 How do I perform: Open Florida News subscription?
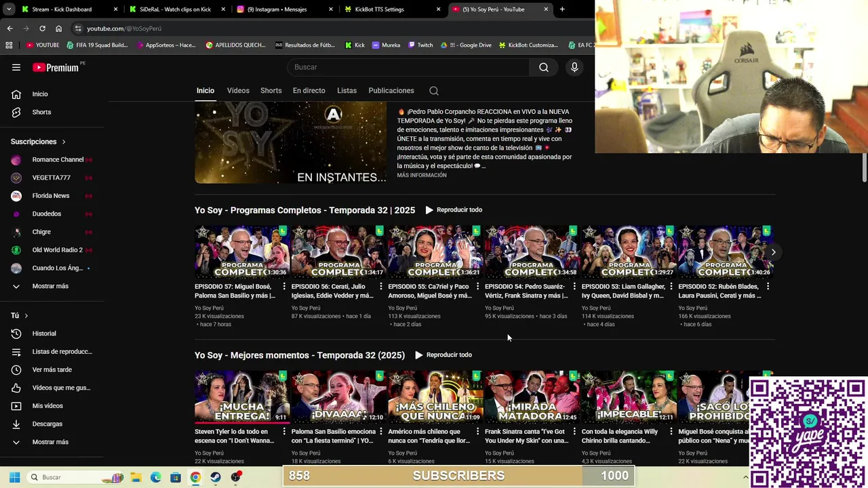click(52, 196)
